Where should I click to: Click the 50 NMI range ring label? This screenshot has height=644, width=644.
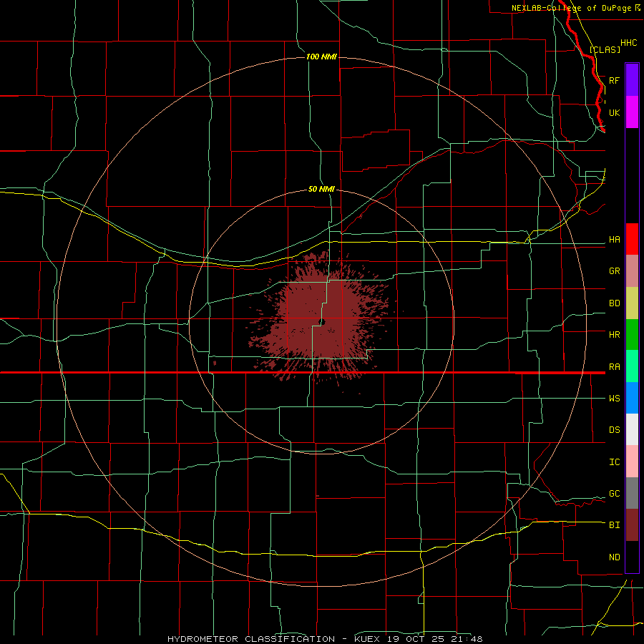(321, 189)
